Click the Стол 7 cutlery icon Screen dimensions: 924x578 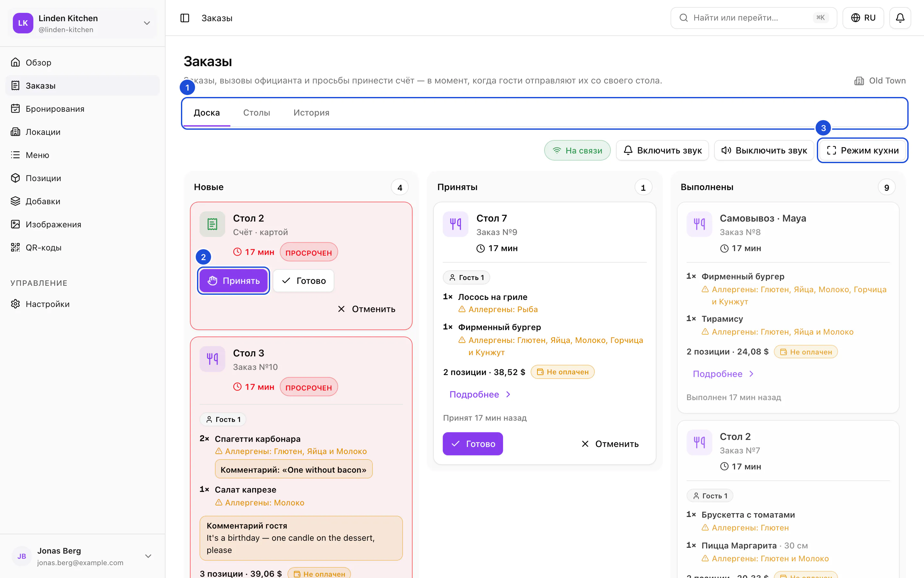coord(456,224)
